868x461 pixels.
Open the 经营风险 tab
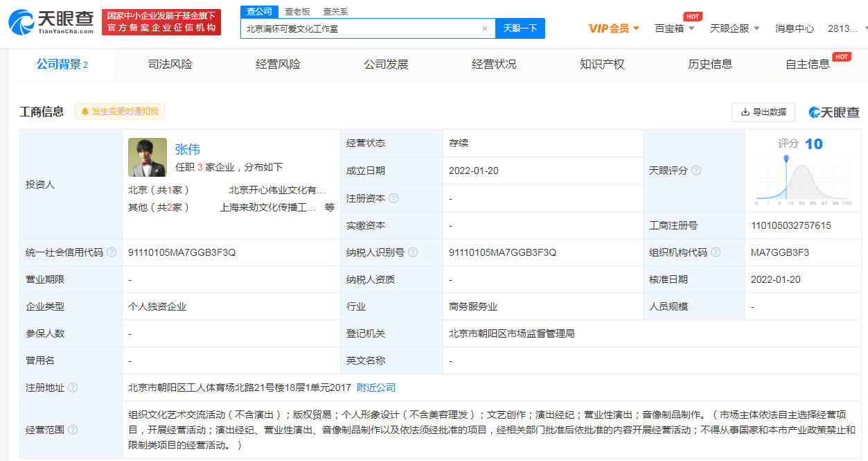[278, 64]
